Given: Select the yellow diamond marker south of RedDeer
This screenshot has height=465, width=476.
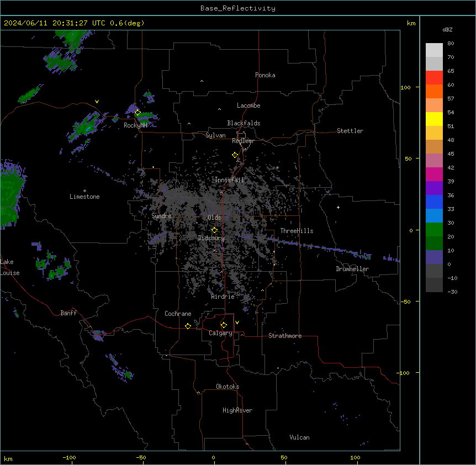Looking at the screenshot, I should [235, 155].
